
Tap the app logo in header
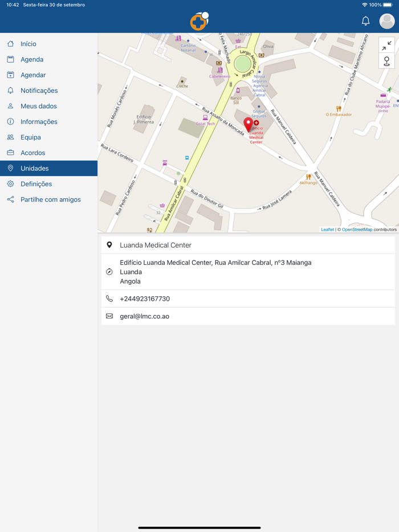[x=199, y=21]
